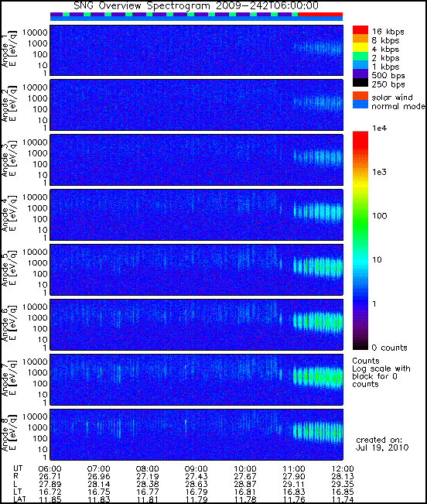Click the '06:00' UT time label
The height and width of the screenshot is (504, 427).
tap(50, 469)
